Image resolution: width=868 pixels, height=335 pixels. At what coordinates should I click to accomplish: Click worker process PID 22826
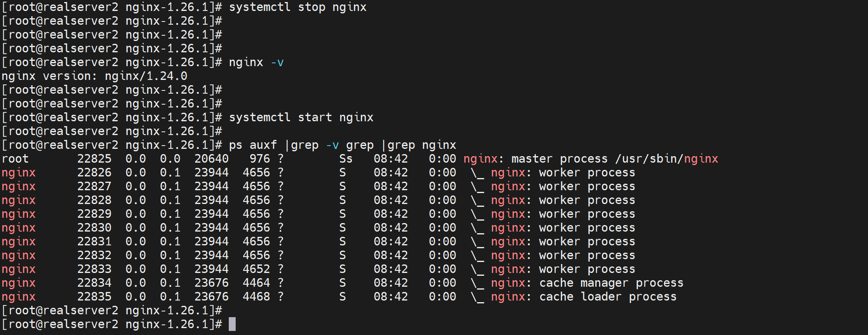click(94, 173)
